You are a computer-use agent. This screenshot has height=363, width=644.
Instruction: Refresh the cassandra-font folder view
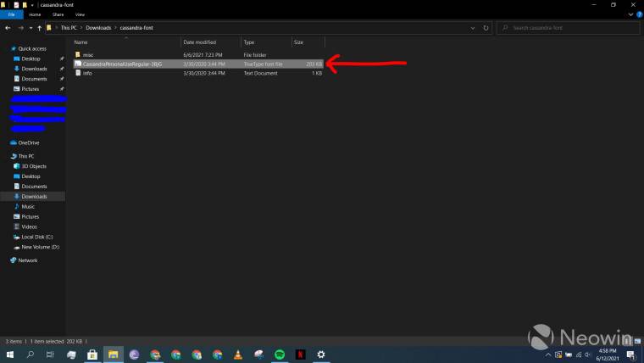pos(485,28)
